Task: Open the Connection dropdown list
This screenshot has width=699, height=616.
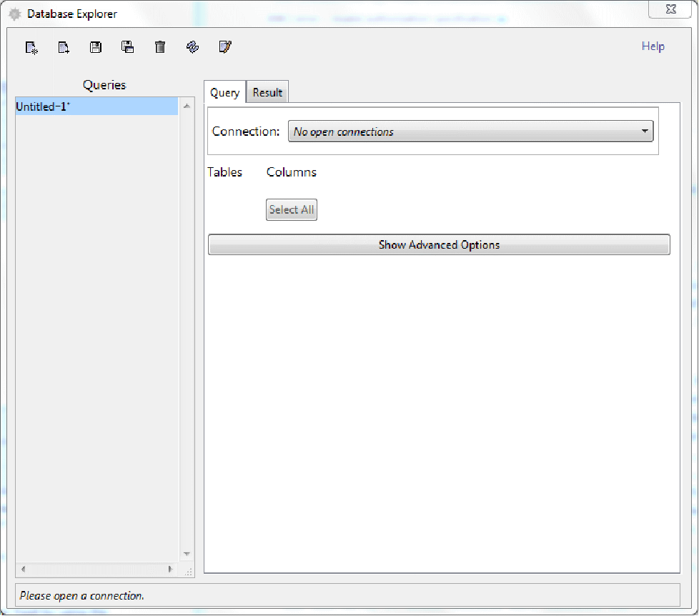Action: tap(470, 131)
